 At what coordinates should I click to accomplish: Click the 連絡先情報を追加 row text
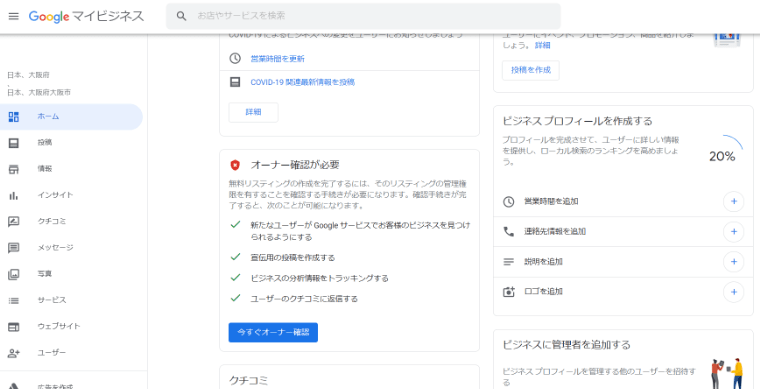click(554, 232)
